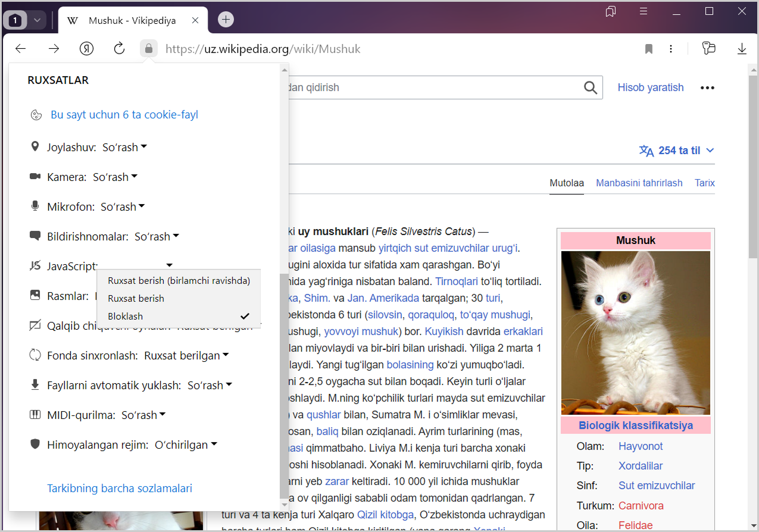Click the 6 ta cookie-fayl link
The image size is (759, 532).
(x=124, y=115)
